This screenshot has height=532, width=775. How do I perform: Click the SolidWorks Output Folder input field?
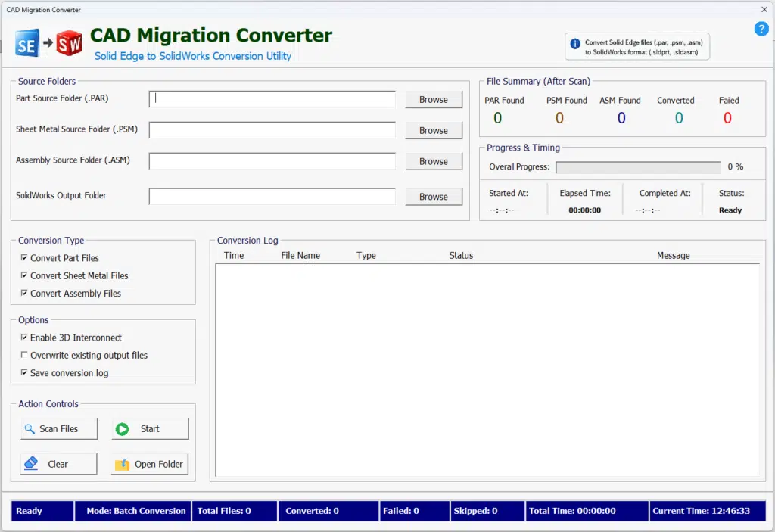pyautogui.click(x=272, y=196)
